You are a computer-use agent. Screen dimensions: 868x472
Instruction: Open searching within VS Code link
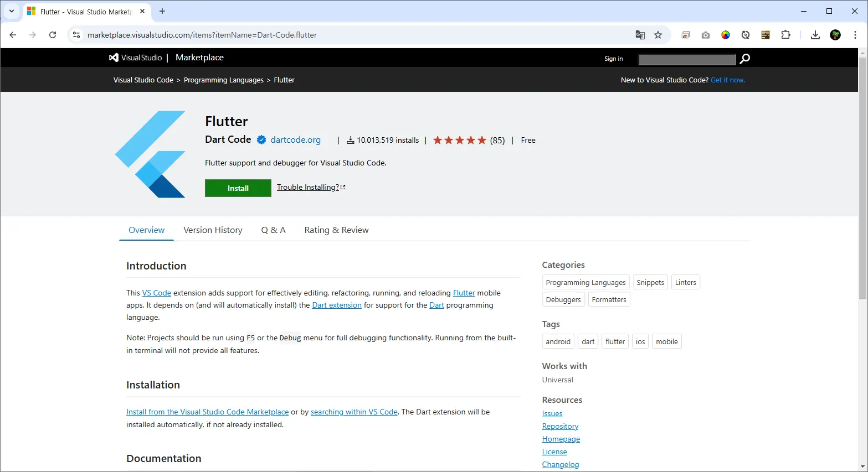[354, 412]
